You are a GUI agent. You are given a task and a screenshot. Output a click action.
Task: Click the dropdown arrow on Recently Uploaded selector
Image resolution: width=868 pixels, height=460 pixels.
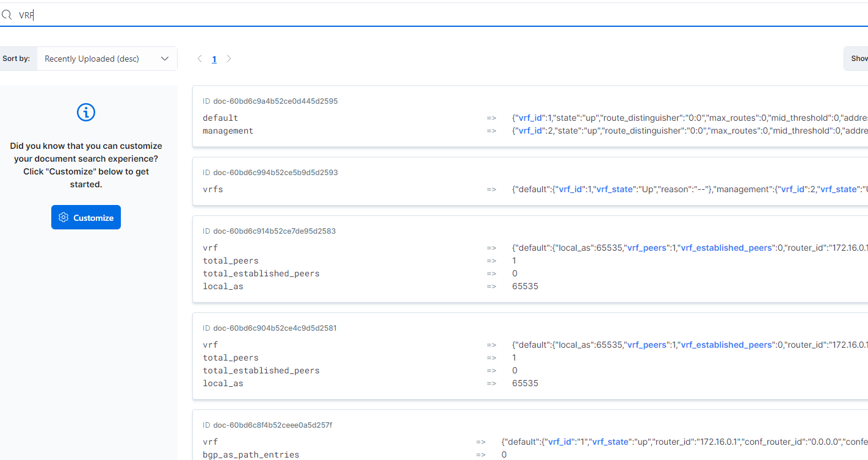tap(164, 59)
